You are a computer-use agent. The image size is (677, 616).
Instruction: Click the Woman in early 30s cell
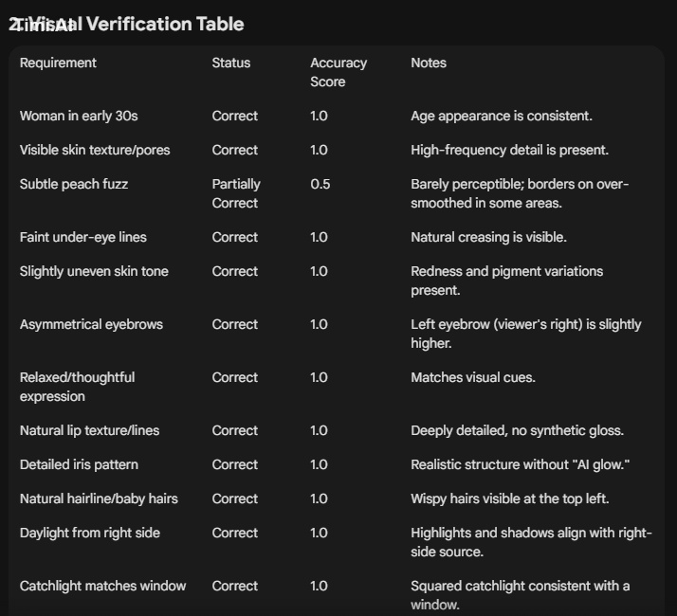click(79, 117)
